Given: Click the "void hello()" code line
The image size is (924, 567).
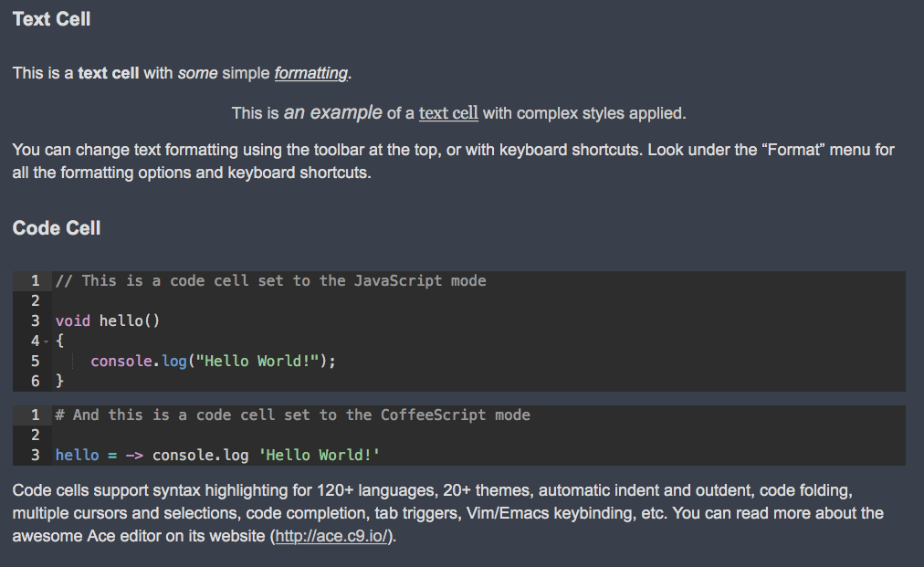Looking at the screenshot, I should click(108, 321).
